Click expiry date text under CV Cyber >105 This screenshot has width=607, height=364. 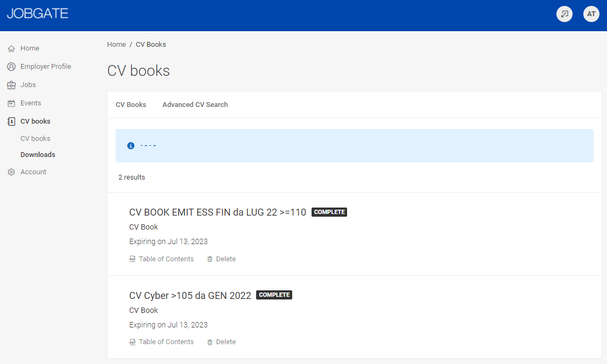(x=168, y=325)
